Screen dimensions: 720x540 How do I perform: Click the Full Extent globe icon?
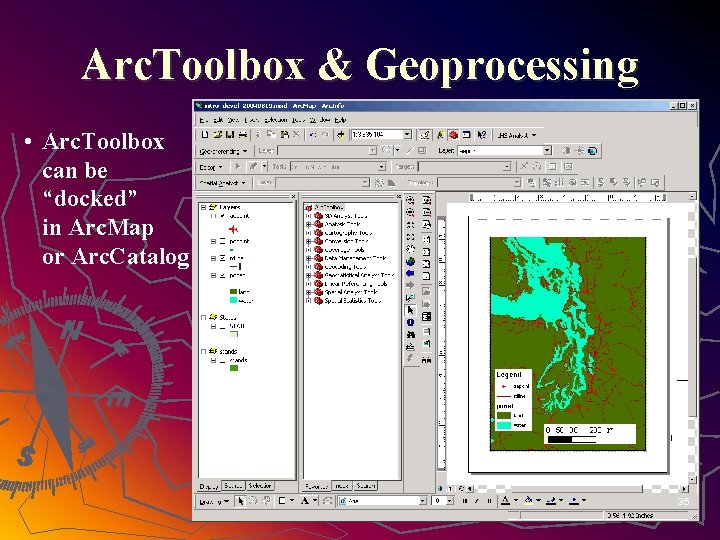pyautogui.click(x=411, y=261)
